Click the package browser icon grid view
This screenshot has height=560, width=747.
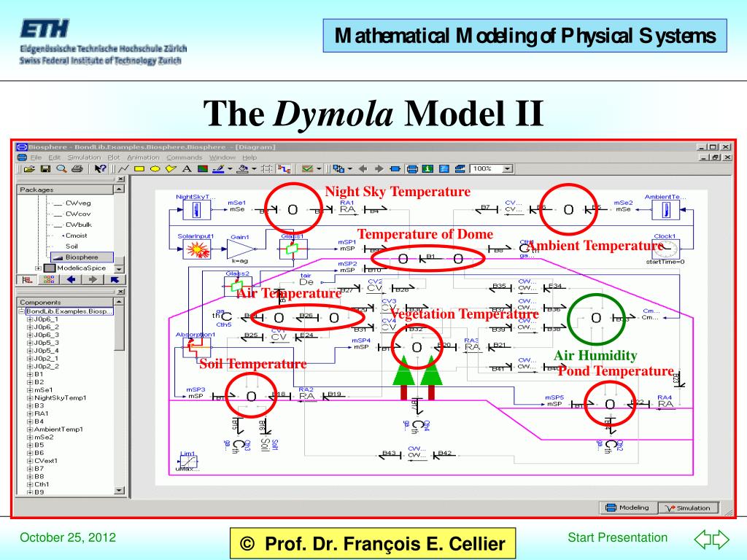49,279
